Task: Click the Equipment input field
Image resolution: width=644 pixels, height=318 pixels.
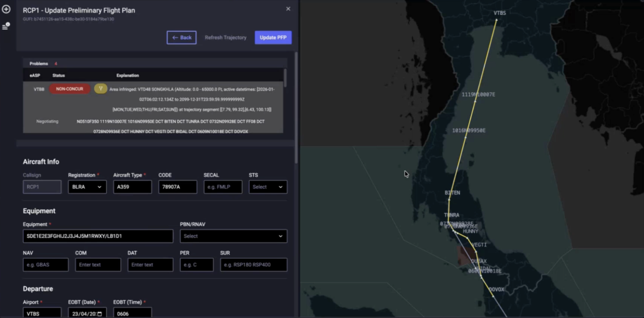Action: pos(98,236)
